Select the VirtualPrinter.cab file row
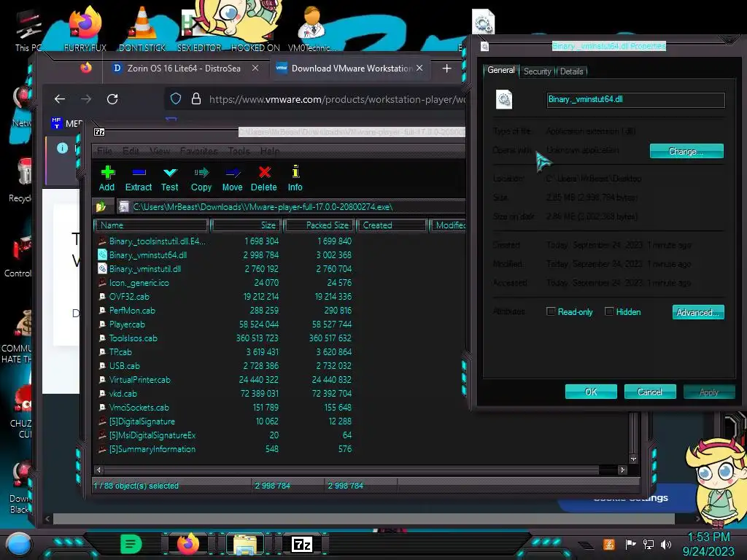 point(225,379)
